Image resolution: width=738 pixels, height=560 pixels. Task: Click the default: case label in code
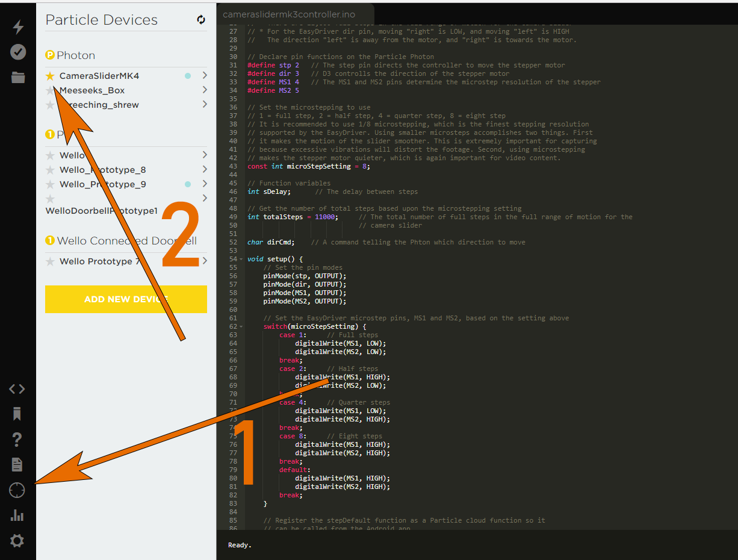pos(295,470)
